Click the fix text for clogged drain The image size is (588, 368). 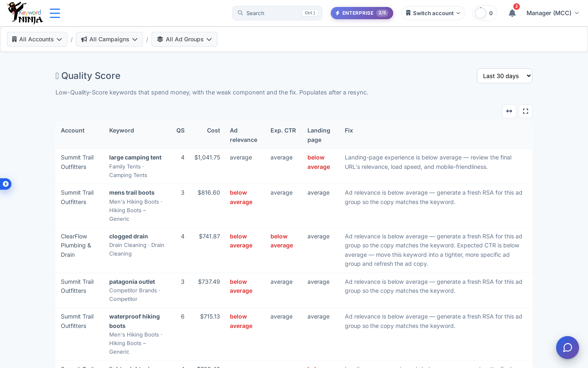tap(433, 250)
